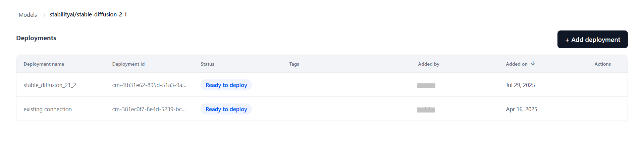
Task: Click the Status column header
Action: click(207, 64)
